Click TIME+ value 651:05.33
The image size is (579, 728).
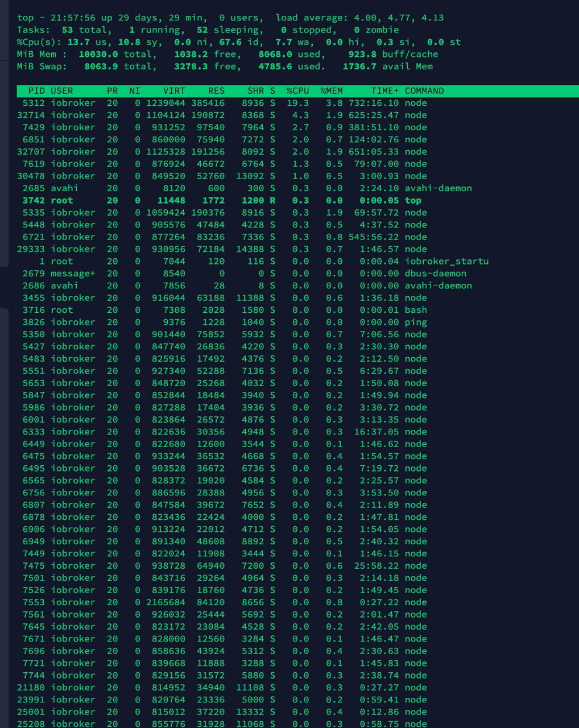373,152
